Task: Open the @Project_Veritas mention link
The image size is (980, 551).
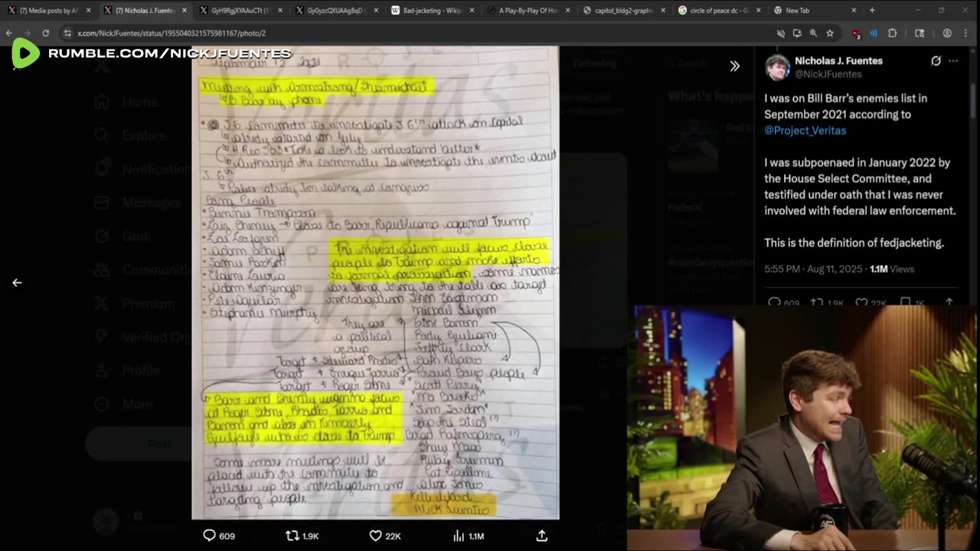Action: pos(805,130)
